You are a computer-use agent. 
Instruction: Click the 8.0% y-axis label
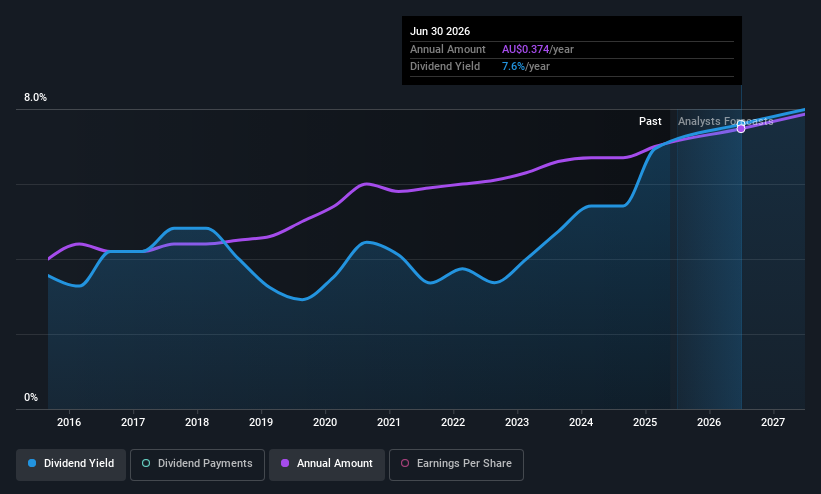[35, 97]
